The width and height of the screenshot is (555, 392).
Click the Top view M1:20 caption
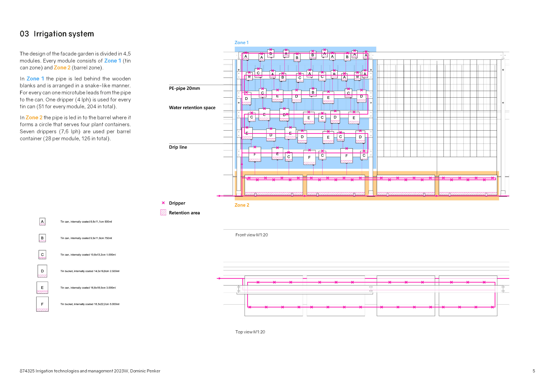tap(250, 332)
